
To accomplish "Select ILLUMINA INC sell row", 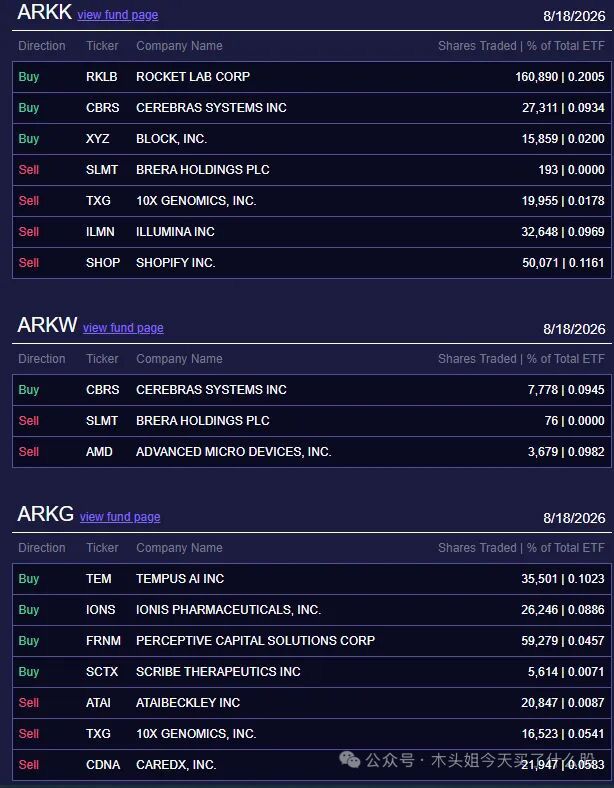I will [x=312, y=232].
